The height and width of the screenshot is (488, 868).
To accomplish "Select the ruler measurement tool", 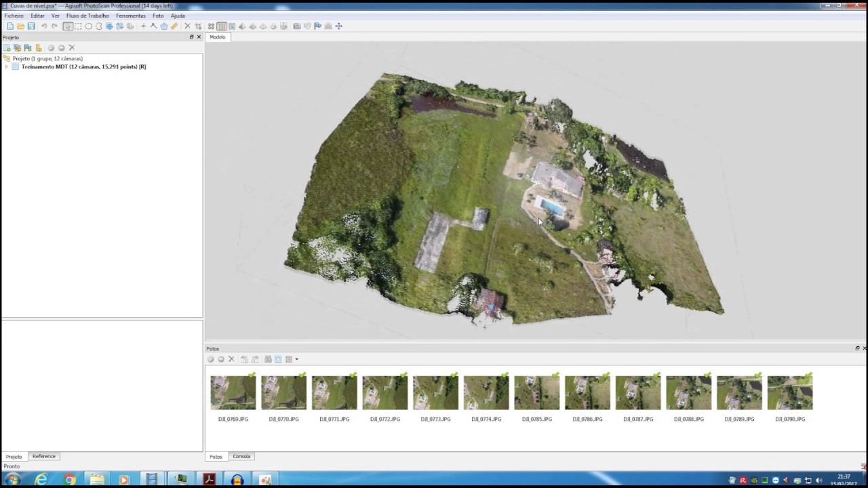I will pyautogui.click(x=174, y=26).
